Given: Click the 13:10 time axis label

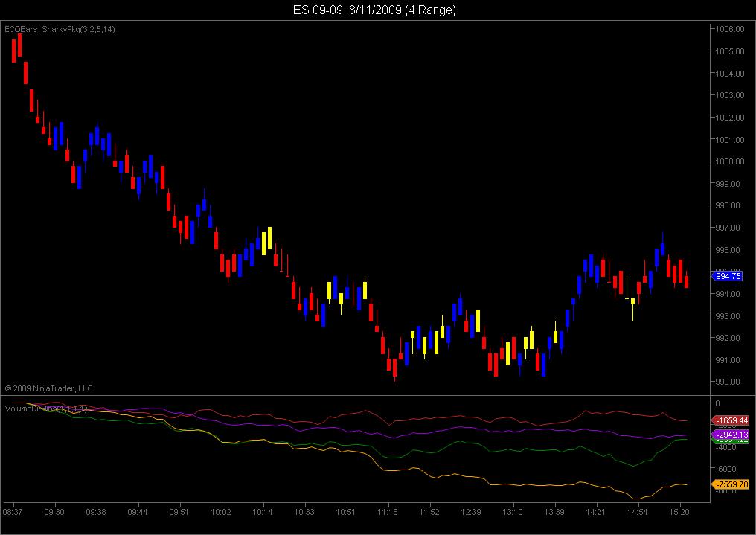Looking at the screenshot, I should click(513, 512).
